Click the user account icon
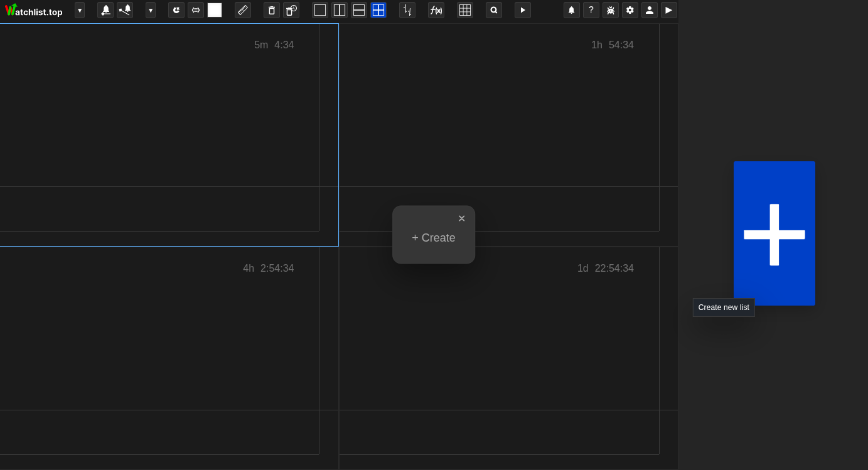868x470 pixels. pos(650,10)
